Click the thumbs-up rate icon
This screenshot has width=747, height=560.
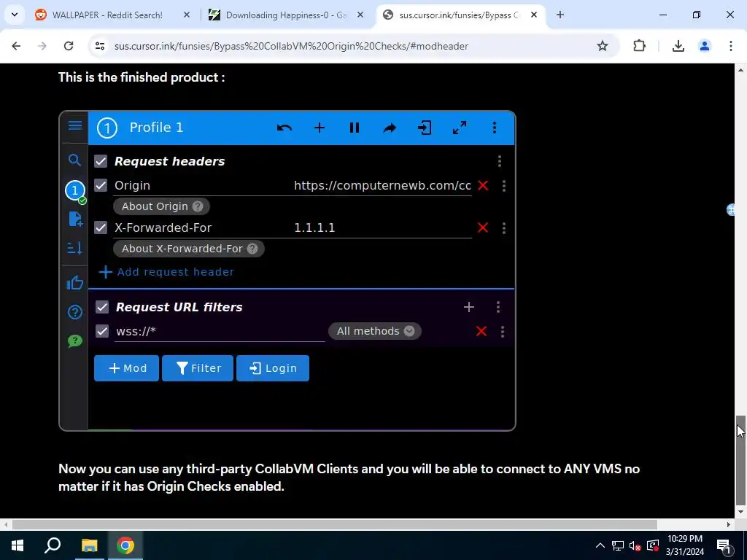(x=75, y=283)
